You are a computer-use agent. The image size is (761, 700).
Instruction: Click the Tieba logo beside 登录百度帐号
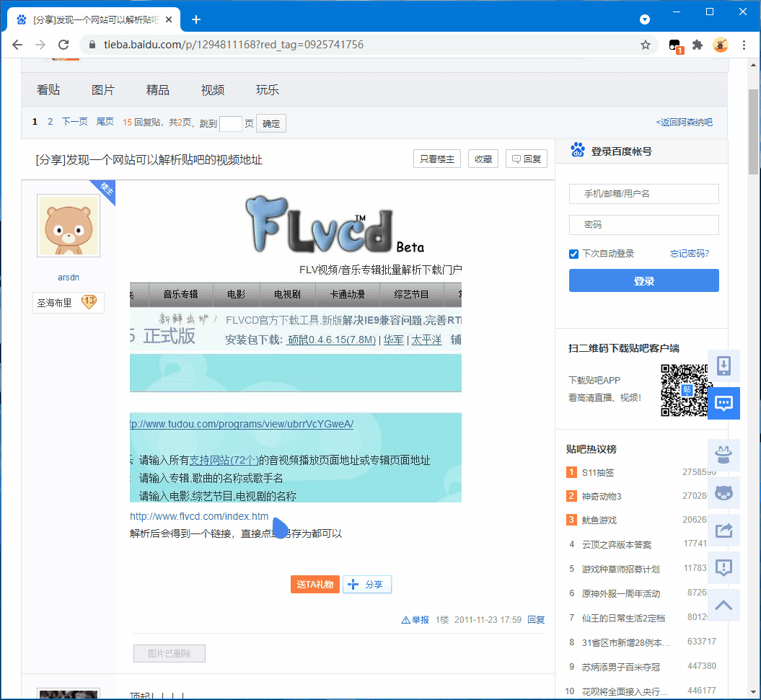[x=577, y=149]
